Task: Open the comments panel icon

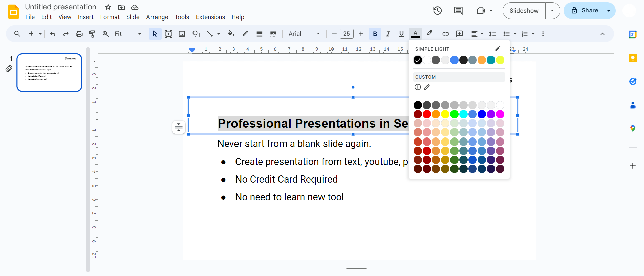Action: coord(458,11)
